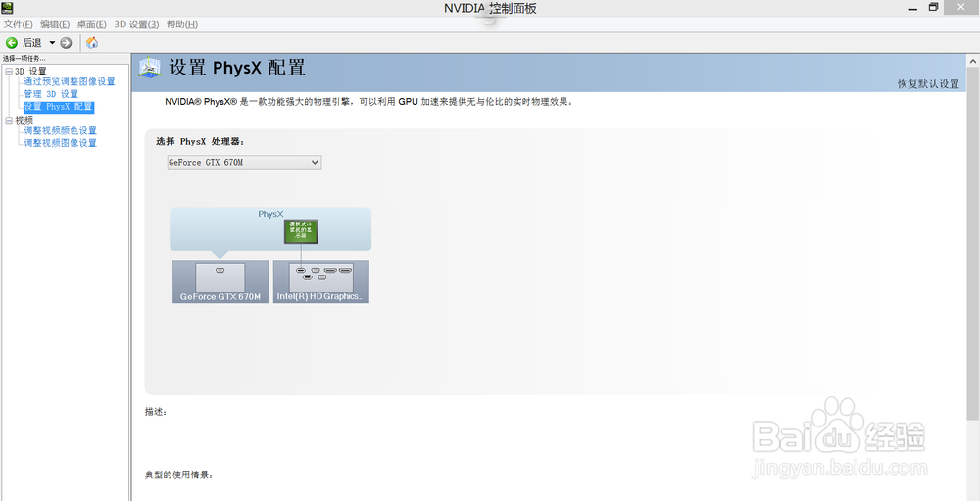Click the 选择 PhysX 处理器 label

200,142
